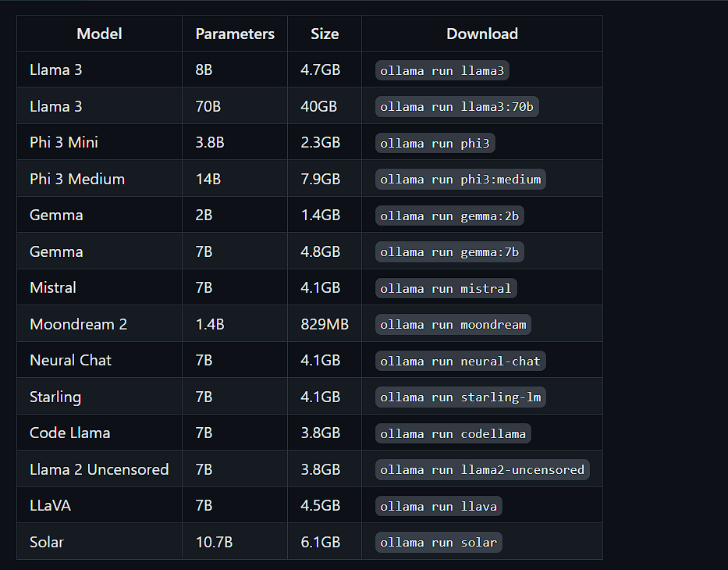
Task: Click the 'ollama run gemma:2b' command
Action: coord(449,216)
